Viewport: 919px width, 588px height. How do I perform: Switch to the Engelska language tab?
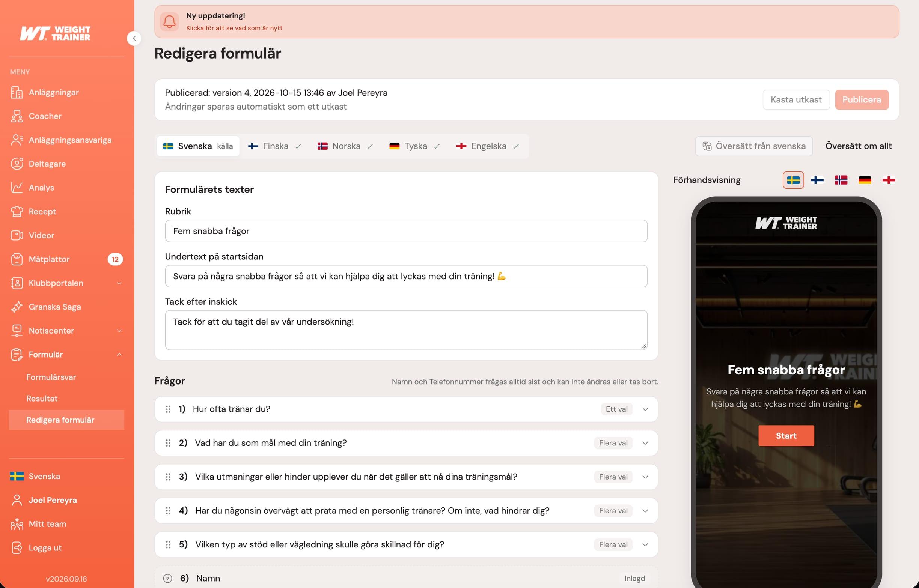[x=488, y=146]
